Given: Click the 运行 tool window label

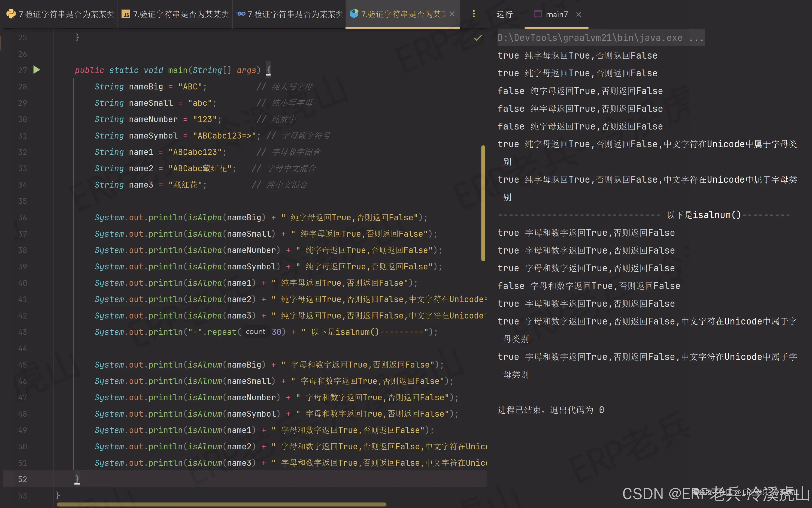Looking at the screenshot, I should click(x=504, y=14).
